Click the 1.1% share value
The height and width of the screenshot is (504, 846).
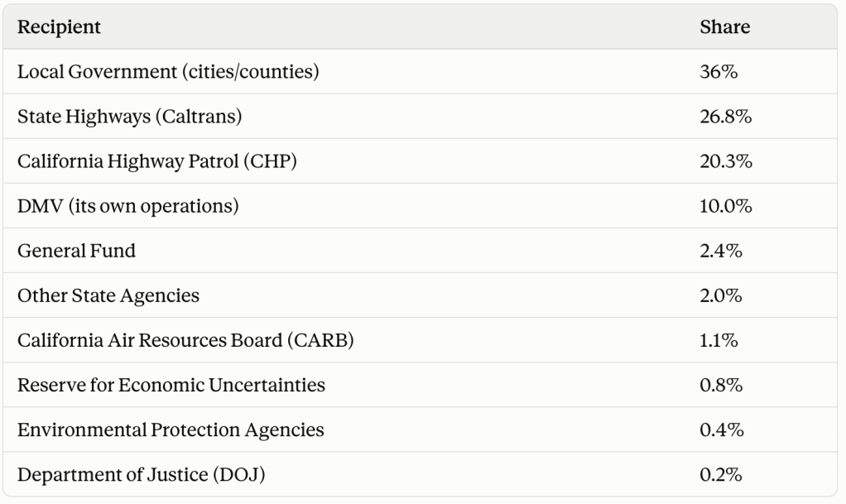(719, 340)
